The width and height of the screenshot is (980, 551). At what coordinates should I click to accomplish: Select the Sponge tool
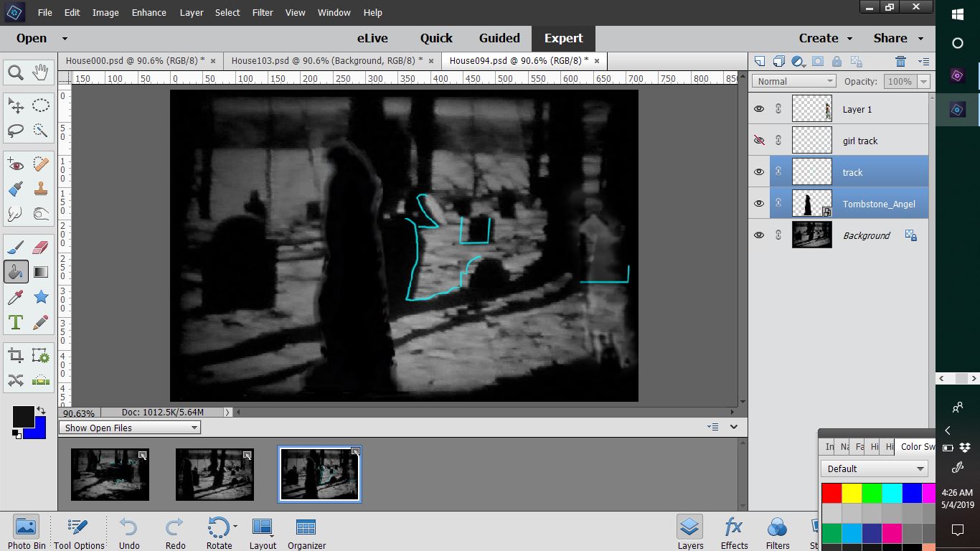click(x=41, y=214)
